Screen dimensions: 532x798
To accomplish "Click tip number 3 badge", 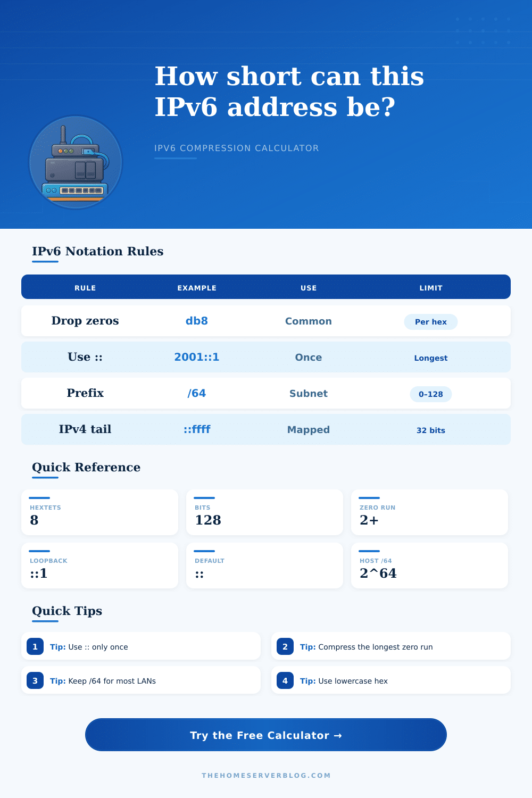I will (35, 680).
